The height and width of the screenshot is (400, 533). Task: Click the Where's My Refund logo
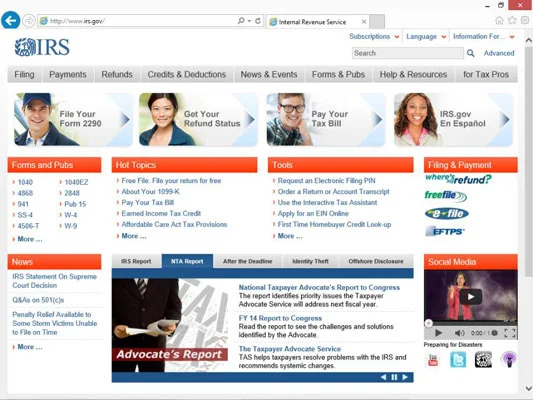click(458, 179)
